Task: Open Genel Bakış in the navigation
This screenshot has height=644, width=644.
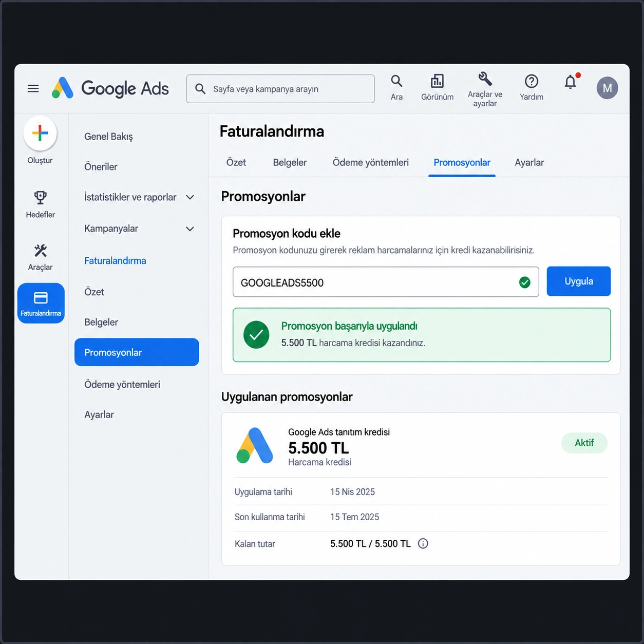Action: pos(108,137)
